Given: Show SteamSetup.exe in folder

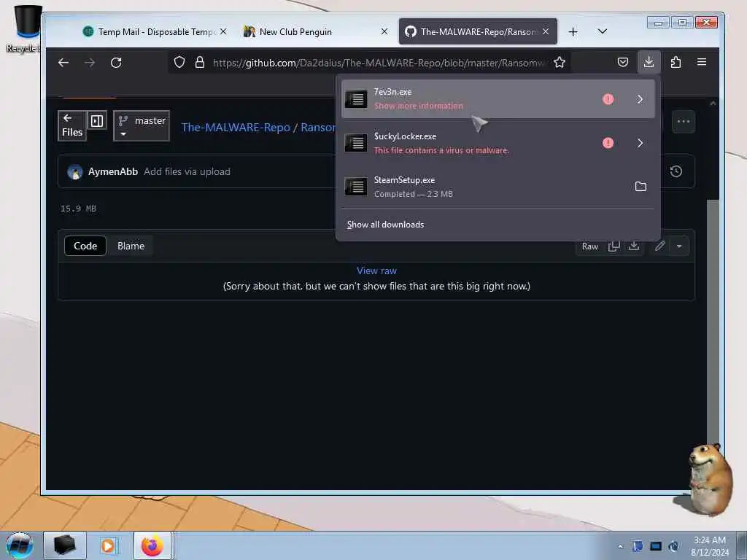Looking at the screenshot, I should coord(640,187).
